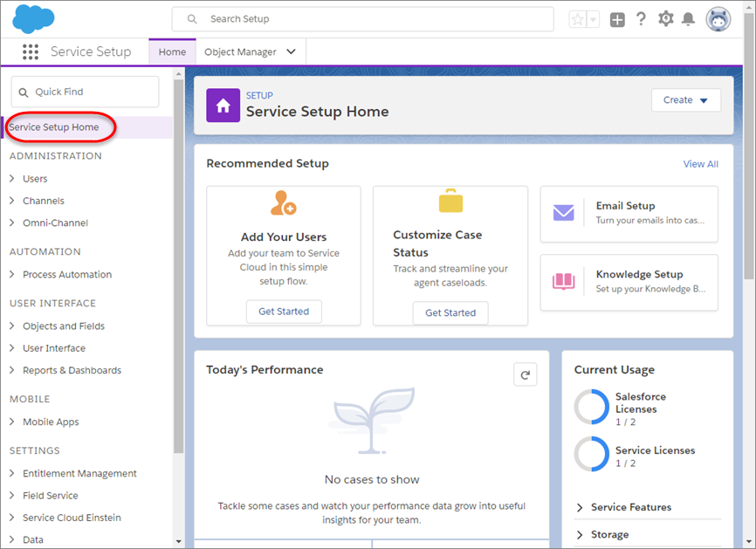Click the favorites star icon
Image resolution: width=756 pixels, height=549 pixels.
click(x=578, y=19)
